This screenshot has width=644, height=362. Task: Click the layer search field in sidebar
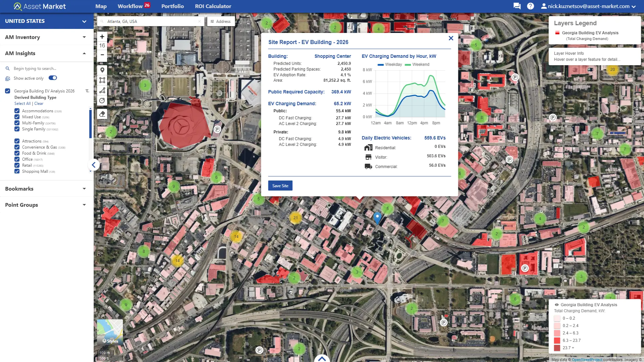pyautogui.click(x=47, y=69)
